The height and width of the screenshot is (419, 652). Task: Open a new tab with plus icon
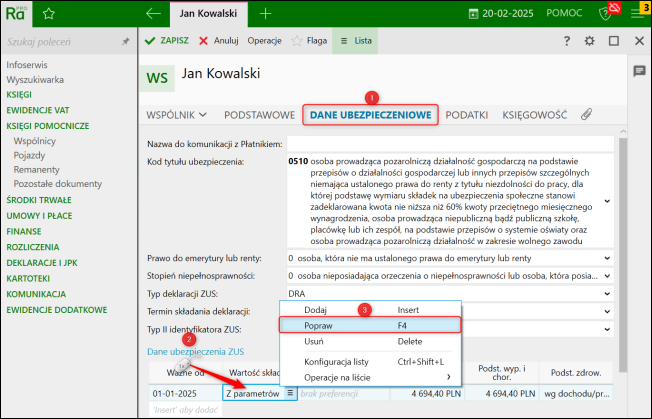[265, 13]
